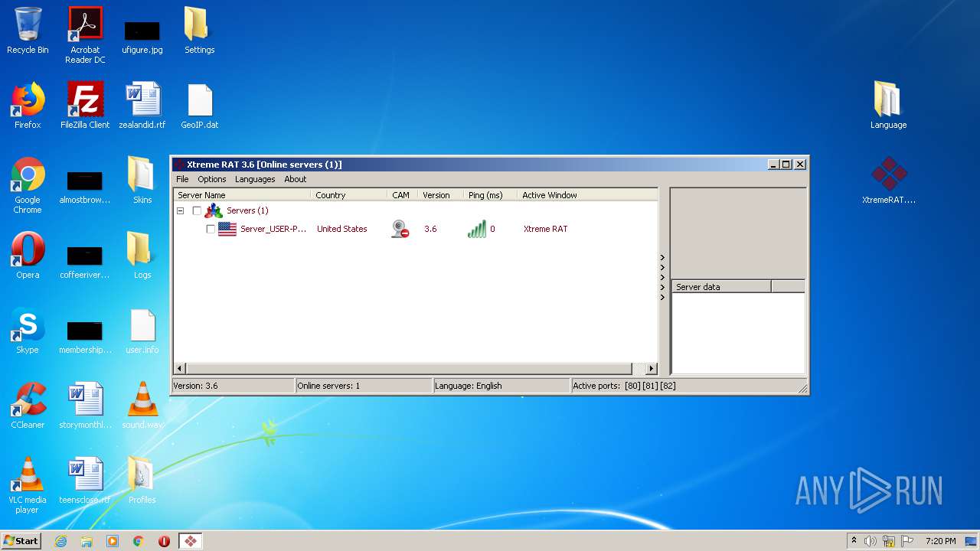Click the volume speaker tray icon
Viewport: 980px width, 551px height.
871,541
